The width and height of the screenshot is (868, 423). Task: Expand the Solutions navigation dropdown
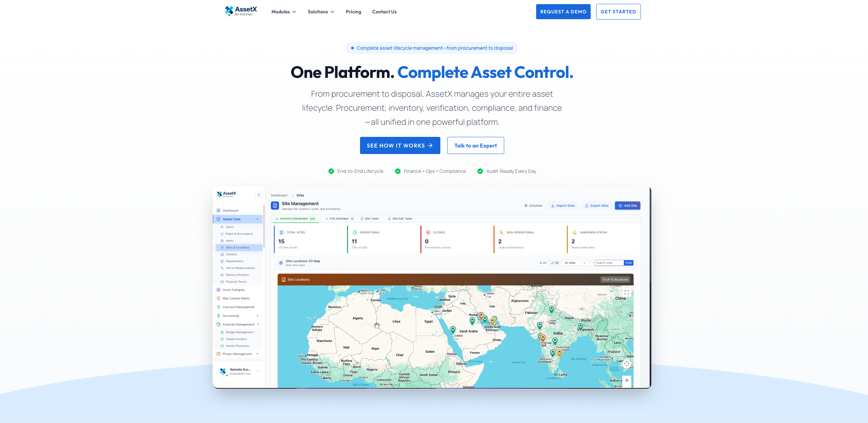coord(321,12)
